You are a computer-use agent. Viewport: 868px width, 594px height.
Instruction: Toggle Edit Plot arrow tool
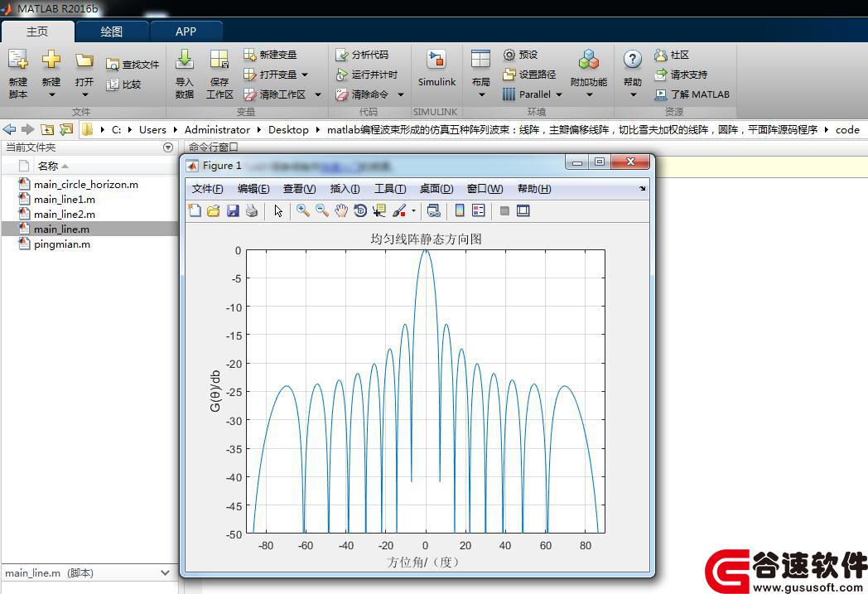[x=278, y=210]
